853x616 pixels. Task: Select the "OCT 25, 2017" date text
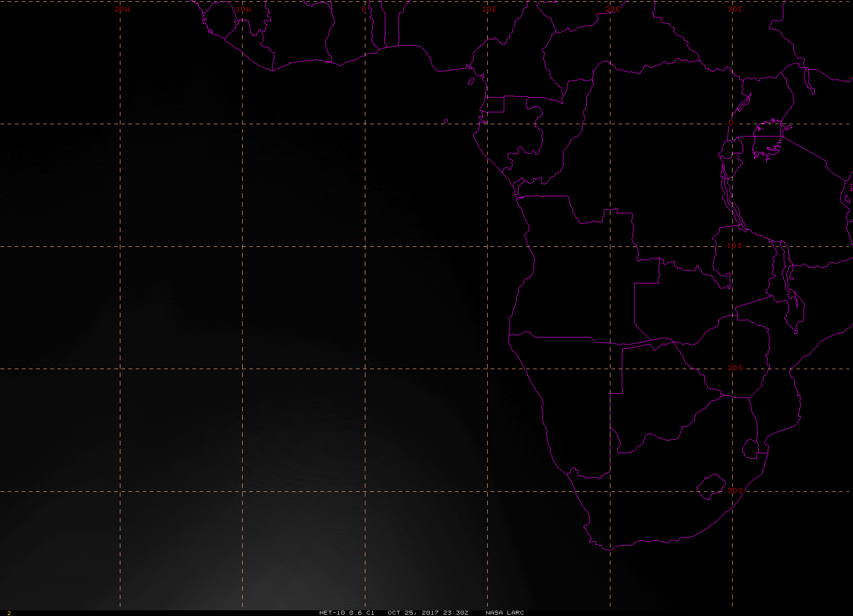413,613
